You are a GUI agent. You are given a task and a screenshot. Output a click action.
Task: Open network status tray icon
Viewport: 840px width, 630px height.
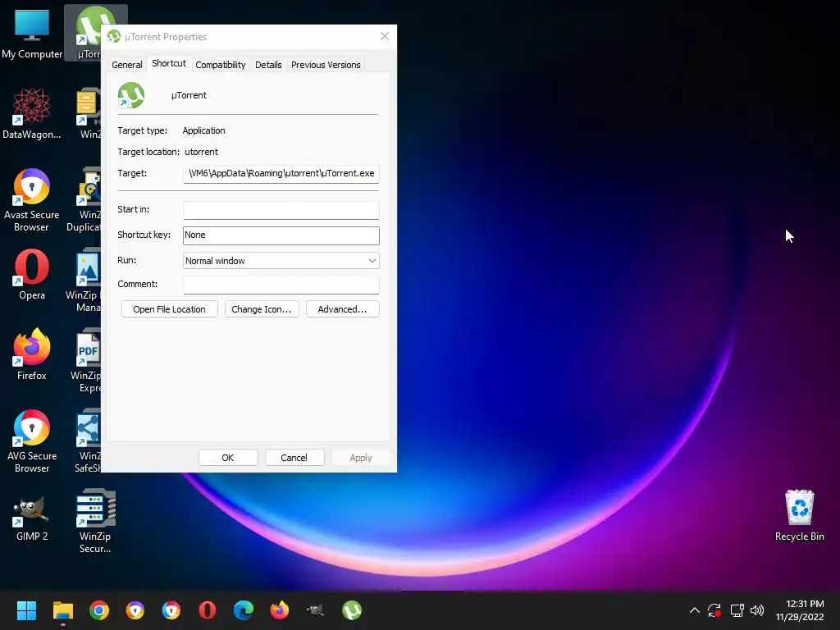point(737,610)
